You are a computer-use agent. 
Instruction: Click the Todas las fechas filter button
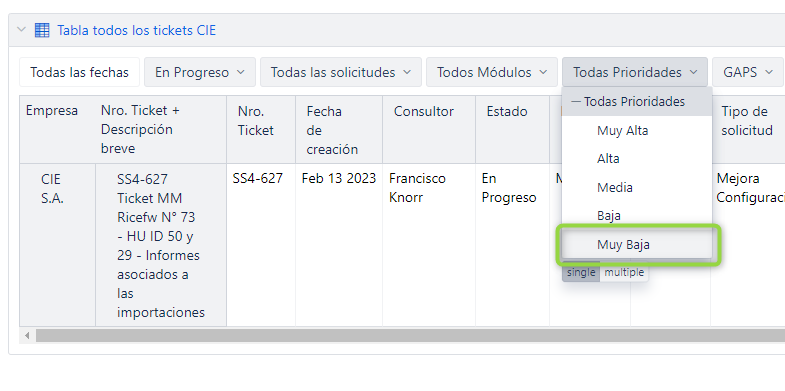tap(79, 72)
